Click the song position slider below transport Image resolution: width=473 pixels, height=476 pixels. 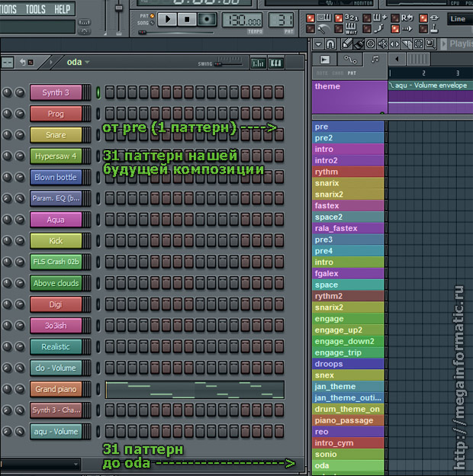(142, 32)
